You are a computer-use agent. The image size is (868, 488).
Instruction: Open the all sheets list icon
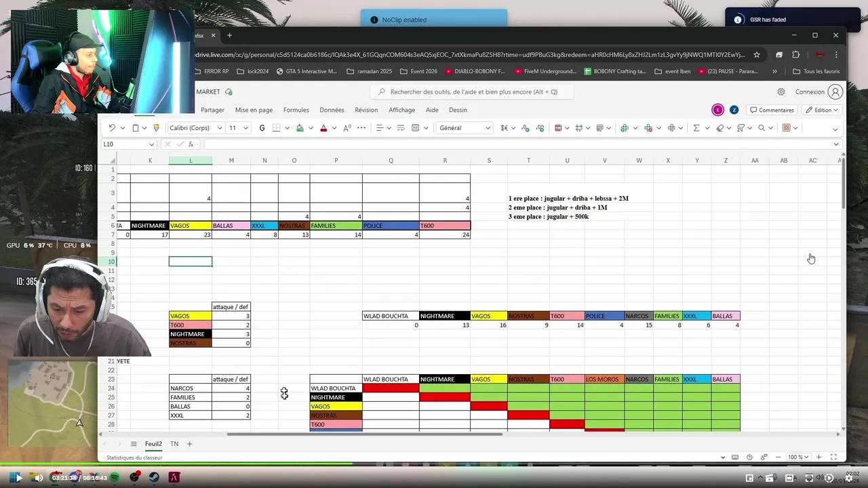click(x=134, y=444)
